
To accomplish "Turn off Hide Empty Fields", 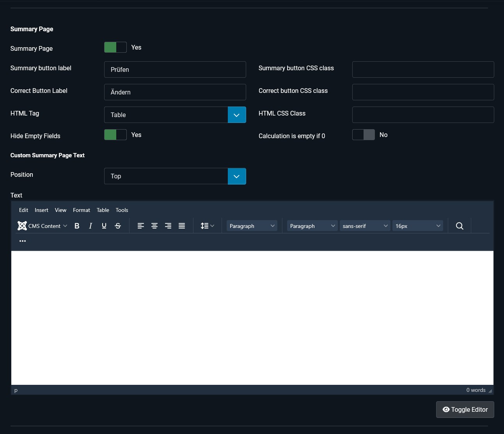I will 115,135.
